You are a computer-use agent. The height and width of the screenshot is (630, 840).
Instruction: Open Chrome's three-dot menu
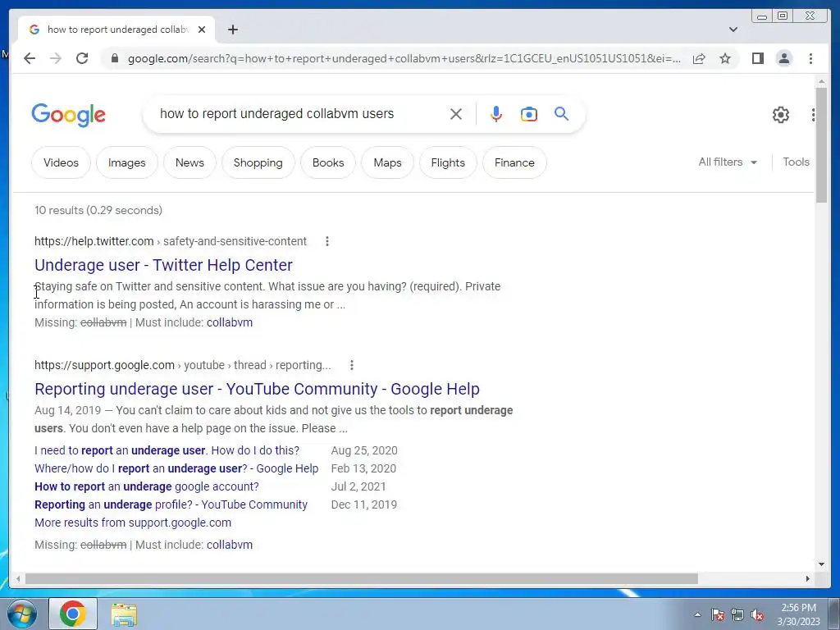pos(810,58)
